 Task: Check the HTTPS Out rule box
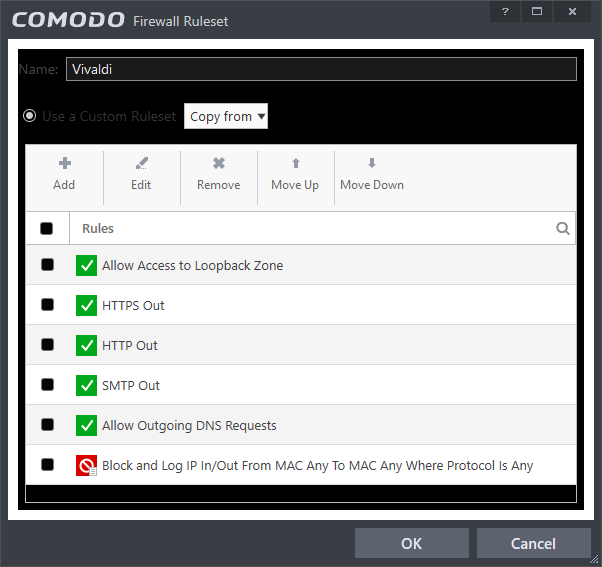tap(47, 305)
